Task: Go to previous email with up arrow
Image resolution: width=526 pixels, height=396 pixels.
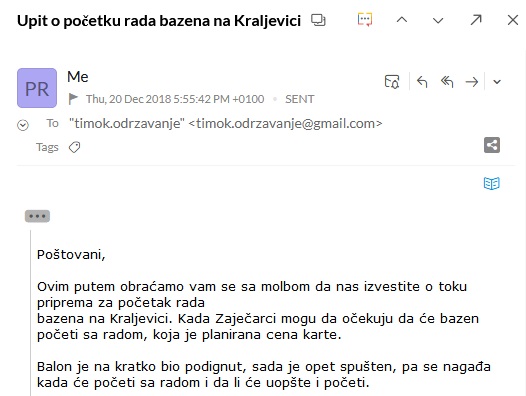Action: [402, 20]
